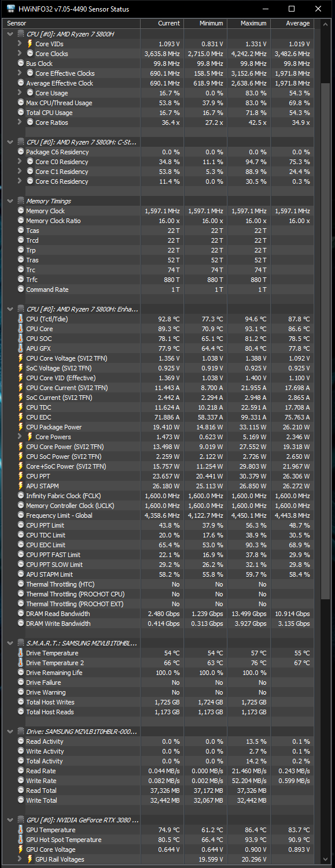Select the CPU PPT FAST Limit row
Viewport: 335px width, 868px height.
tap(159, 555)
